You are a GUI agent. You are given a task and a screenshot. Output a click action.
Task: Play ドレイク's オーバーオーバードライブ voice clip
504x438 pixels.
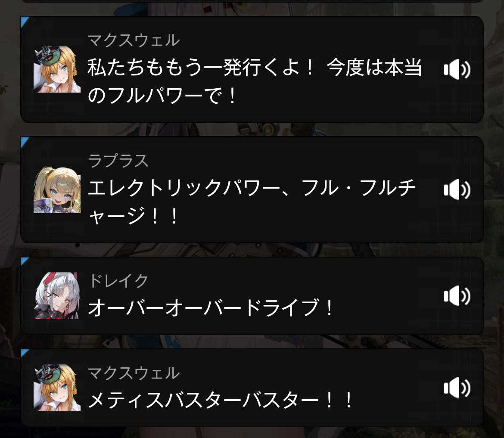(x=457, y=295)
